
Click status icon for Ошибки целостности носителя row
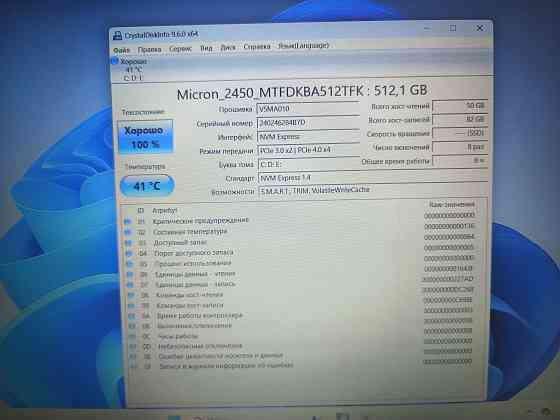point(133,356)
